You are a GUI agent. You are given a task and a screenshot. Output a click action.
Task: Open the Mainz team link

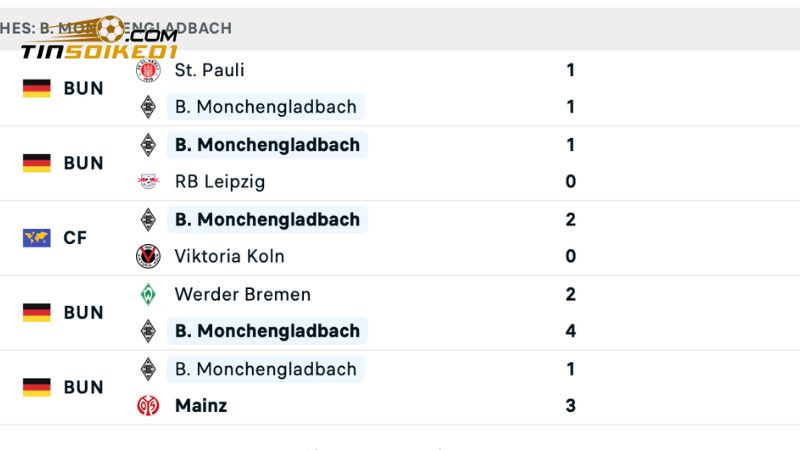[201, 406]
